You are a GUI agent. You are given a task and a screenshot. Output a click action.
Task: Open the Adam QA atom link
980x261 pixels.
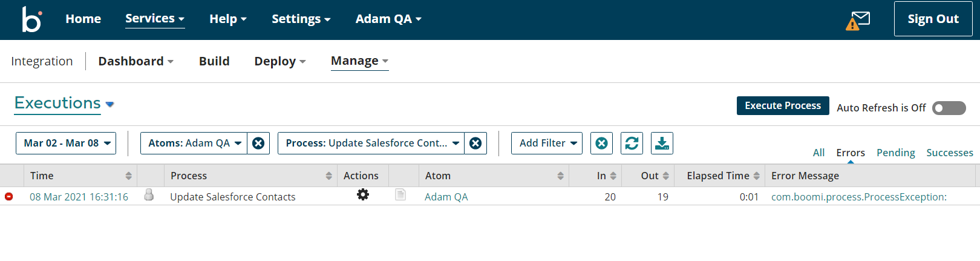pyautogui.click(x=446, y=197)
